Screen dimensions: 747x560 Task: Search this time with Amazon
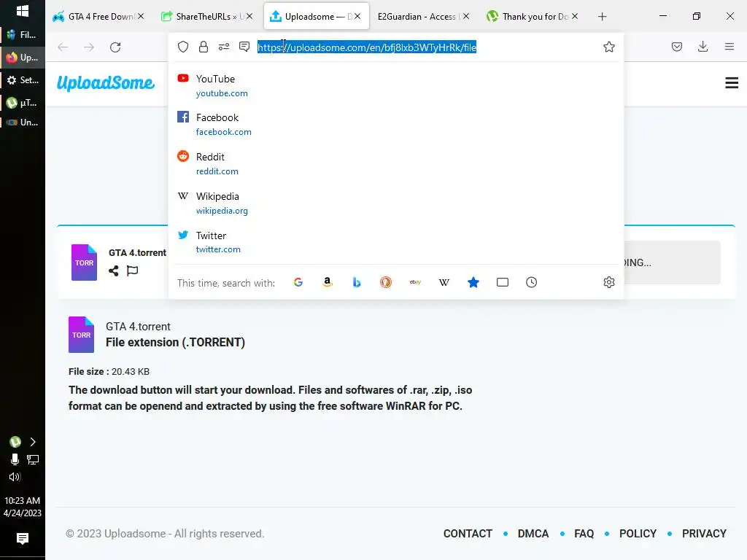[x=328, y=282]
